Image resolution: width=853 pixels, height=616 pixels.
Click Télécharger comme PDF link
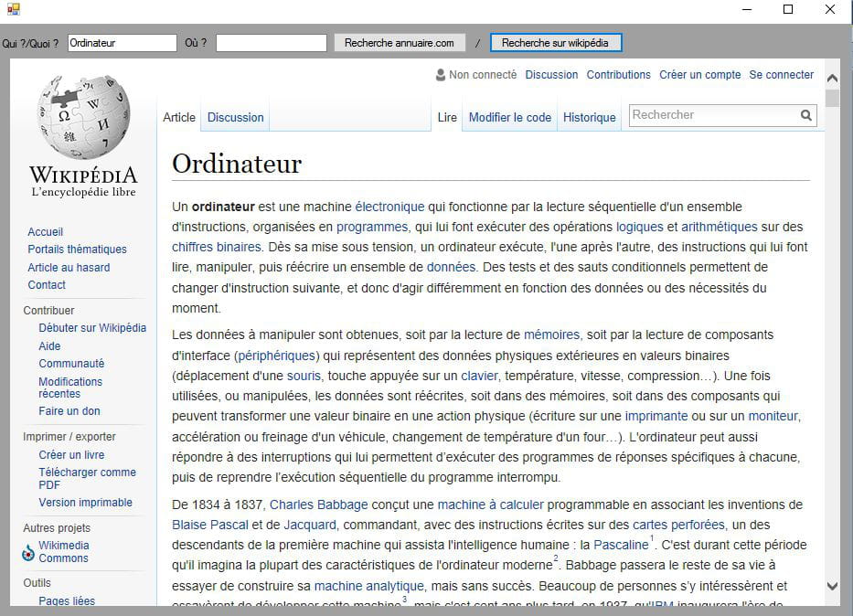tap(87, 478)
